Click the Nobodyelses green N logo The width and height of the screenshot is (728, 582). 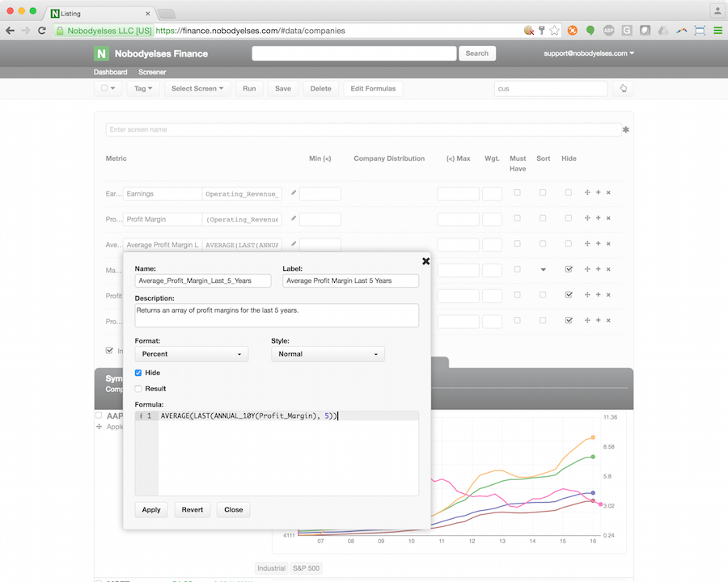[x=101, y=53]
